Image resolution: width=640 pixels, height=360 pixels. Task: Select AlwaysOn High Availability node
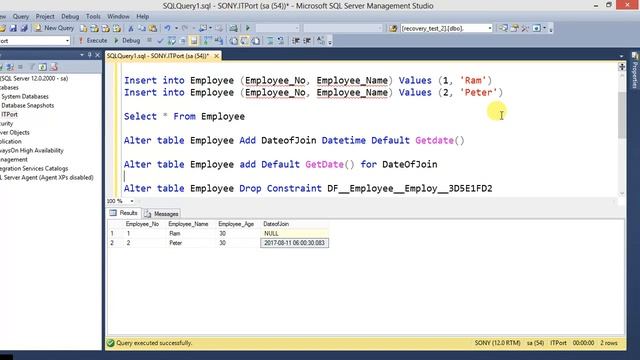coord(32,150)
